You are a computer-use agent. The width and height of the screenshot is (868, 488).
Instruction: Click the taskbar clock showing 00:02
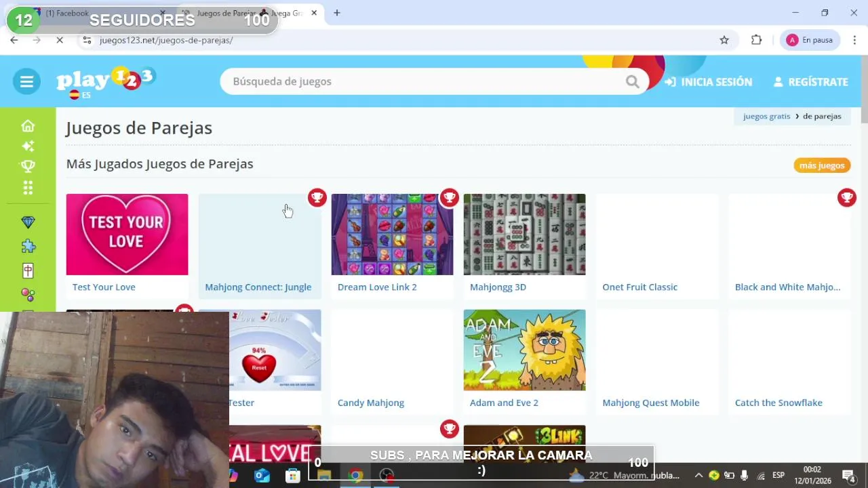[x=812, y=475]
